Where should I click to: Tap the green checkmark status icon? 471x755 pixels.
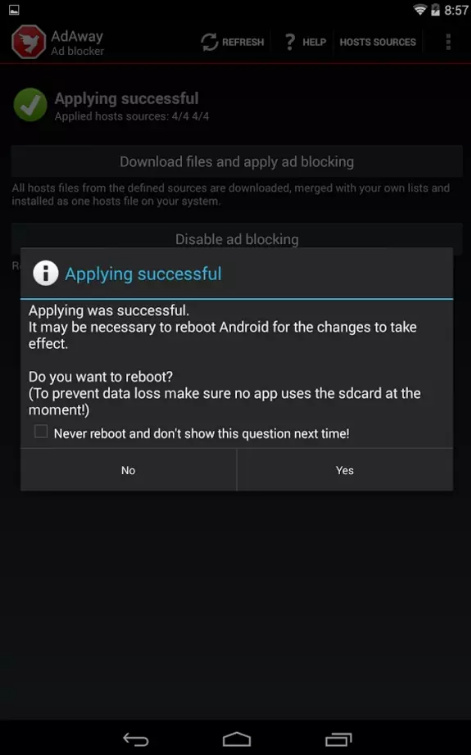point(30,104)
